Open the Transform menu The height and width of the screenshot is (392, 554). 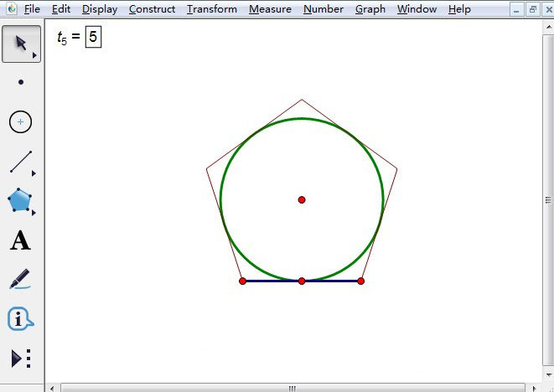(x=212, y=9)
